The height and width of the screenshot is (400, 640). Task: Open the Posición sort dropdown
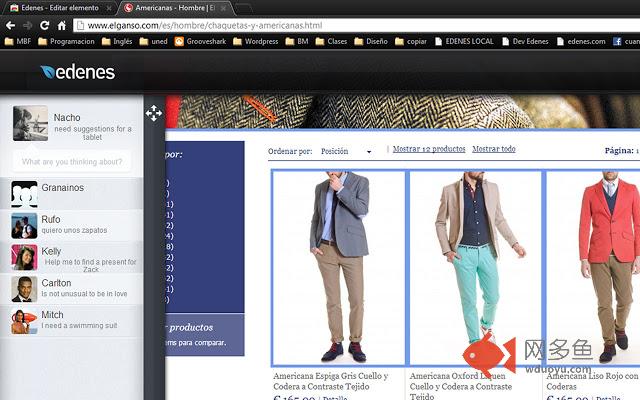coord(346,151)
